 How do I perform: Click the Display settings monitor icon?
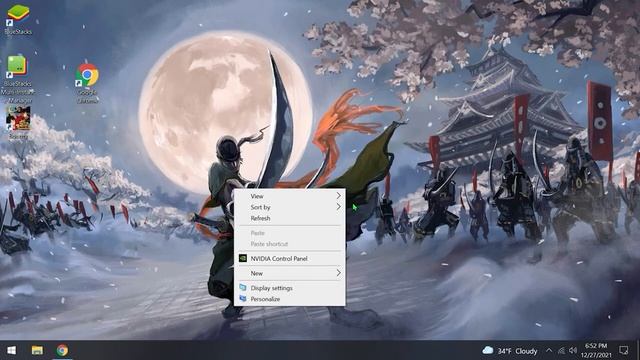(243, 287)
